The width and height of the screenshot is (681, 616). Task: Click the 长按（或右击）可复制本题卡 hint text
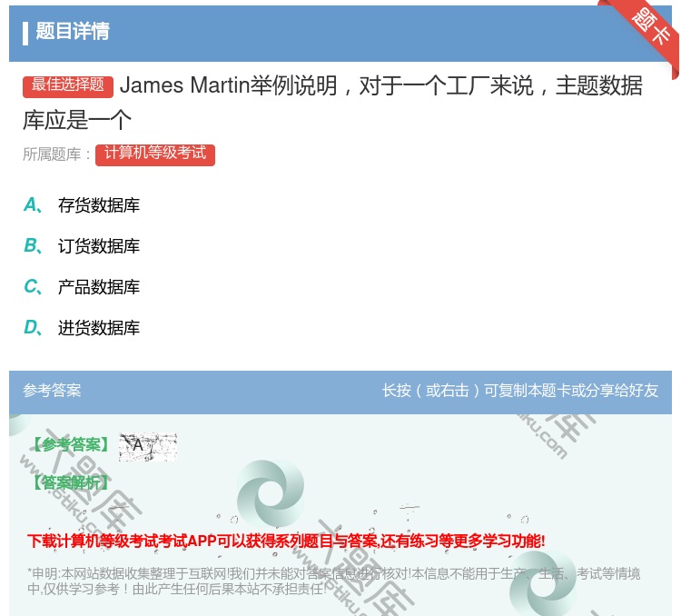520,391
